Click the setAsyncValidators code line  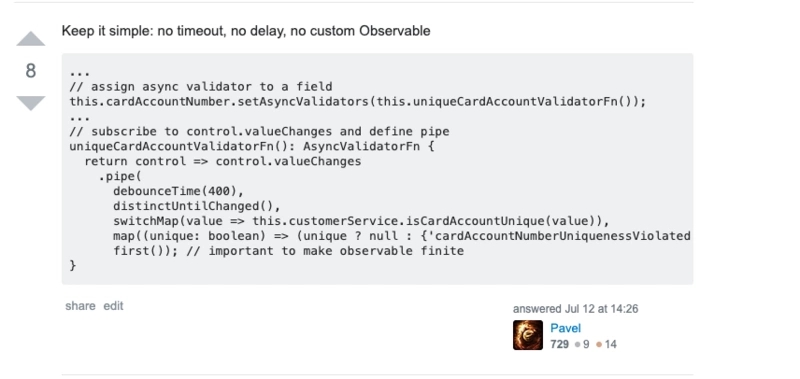358,102
